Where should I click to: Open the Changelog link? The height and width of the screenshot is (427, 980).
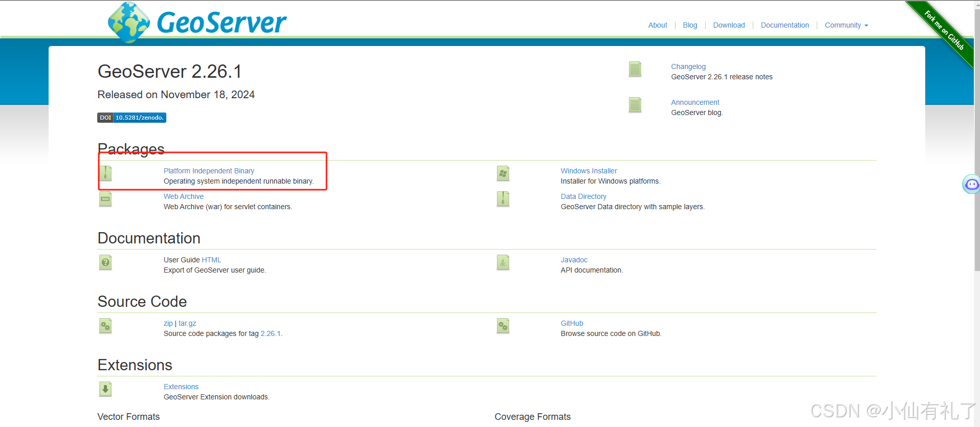point(688,66)
